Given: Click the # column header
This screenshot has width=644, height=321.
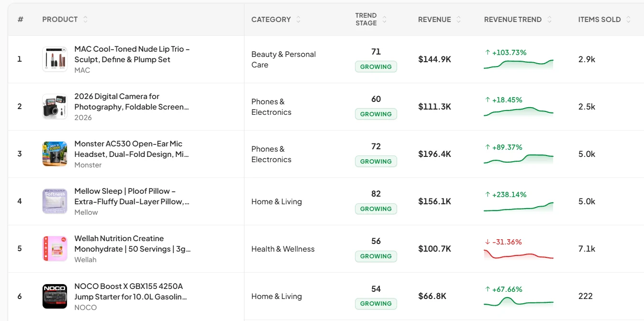Looking at the screenshot, I should (20, 20).
